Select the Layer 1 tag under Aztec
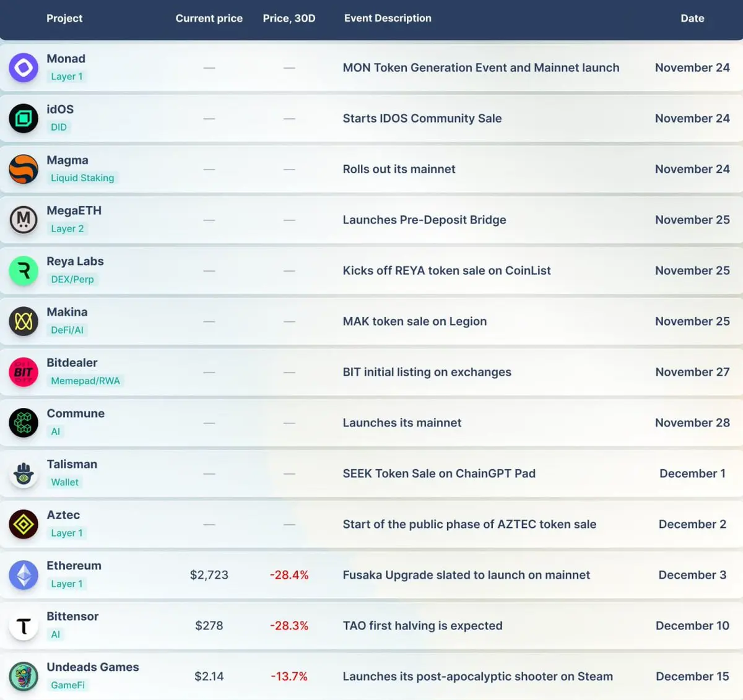 (67, 534)
